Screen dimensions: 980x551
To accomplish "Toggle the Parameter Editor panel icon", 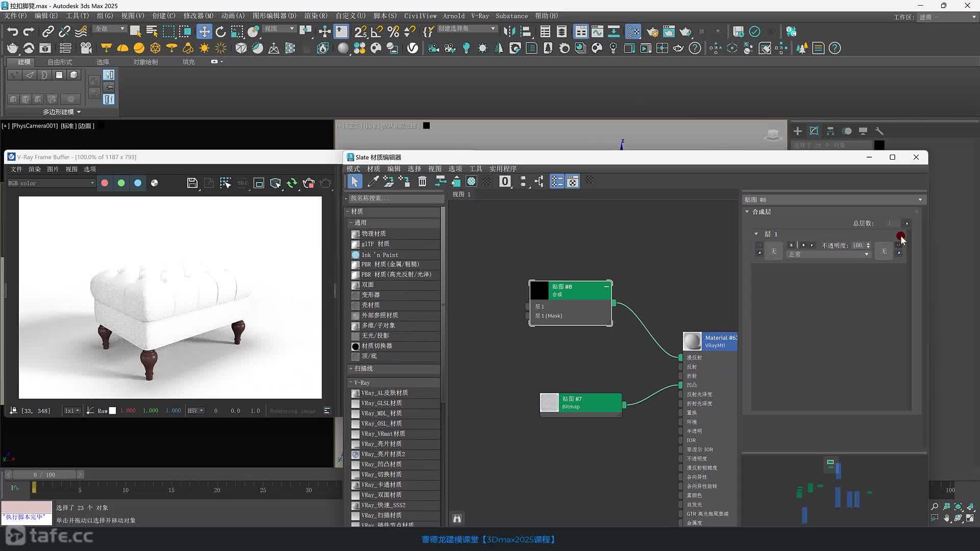I will point(573,181).
